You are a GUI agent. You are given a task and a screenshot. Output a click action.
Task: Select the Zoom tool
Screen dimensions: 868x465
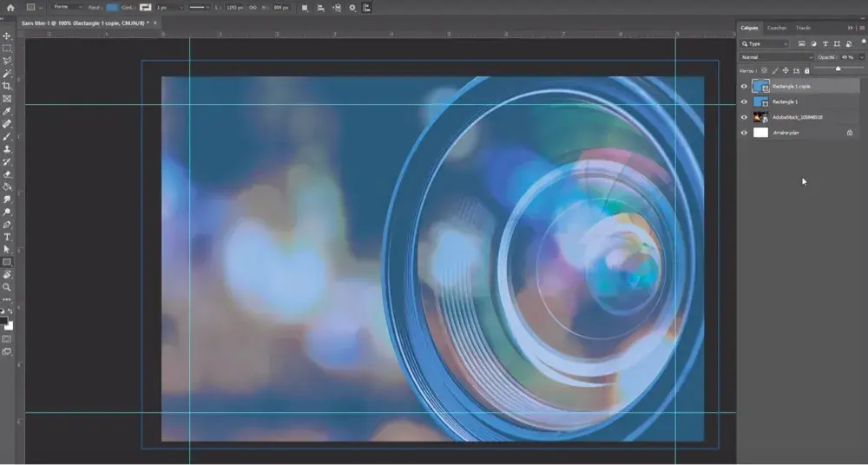[x=7, y=287]
